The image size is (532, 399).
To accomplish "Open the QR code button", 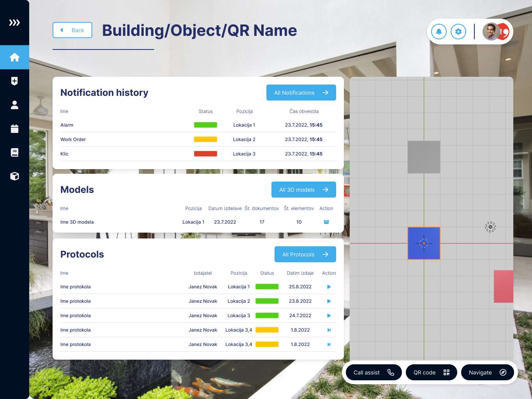I will click(x=431, y=373).
